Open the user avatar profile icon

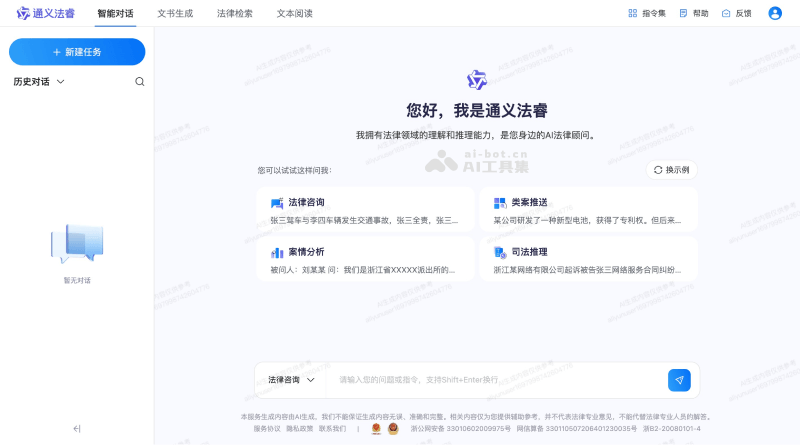click(x=774, y=13)
